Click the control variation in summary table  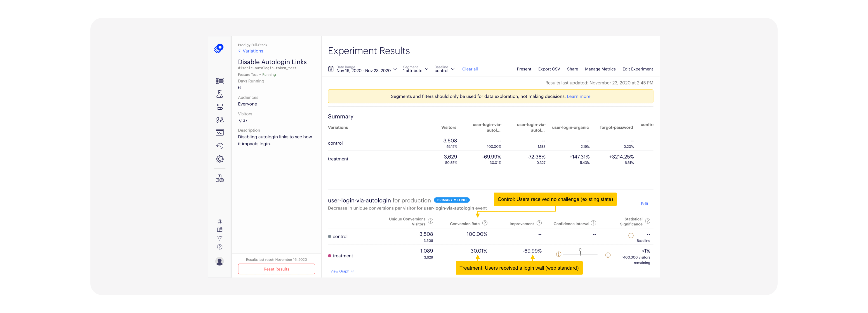pyautogui.click(x=335, y=143)
